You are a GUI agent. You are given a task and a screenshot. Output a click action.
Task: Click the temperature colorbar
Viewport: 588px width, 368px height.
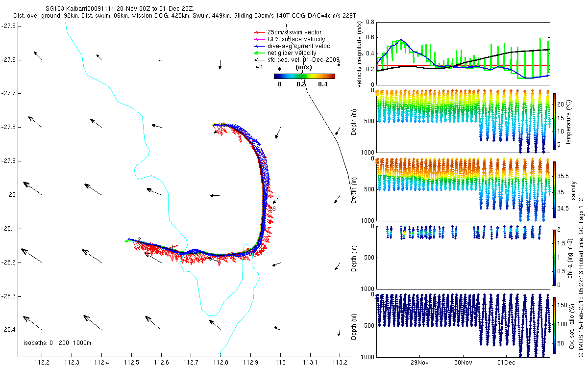[x=554, y=121]
